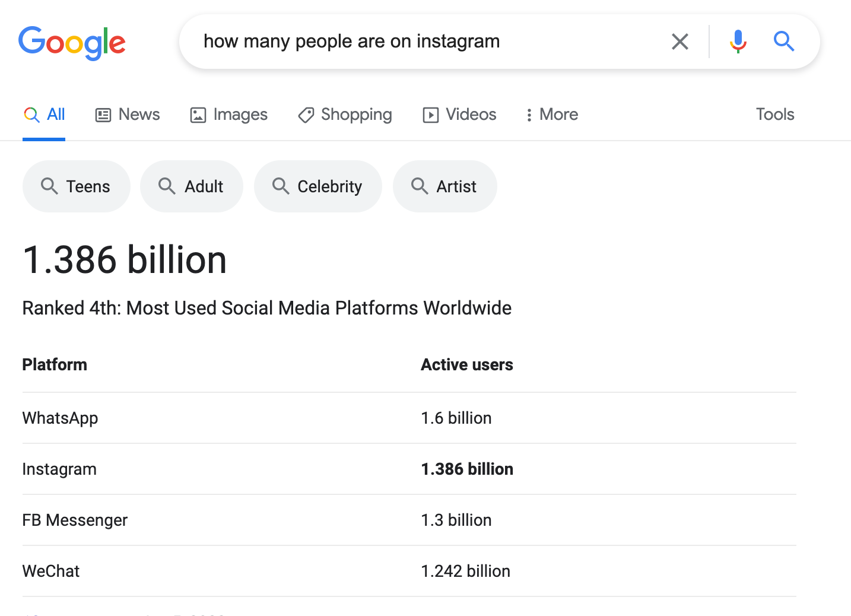
Task: Refine search with Artist chip
Action: [x=445, y=186]
